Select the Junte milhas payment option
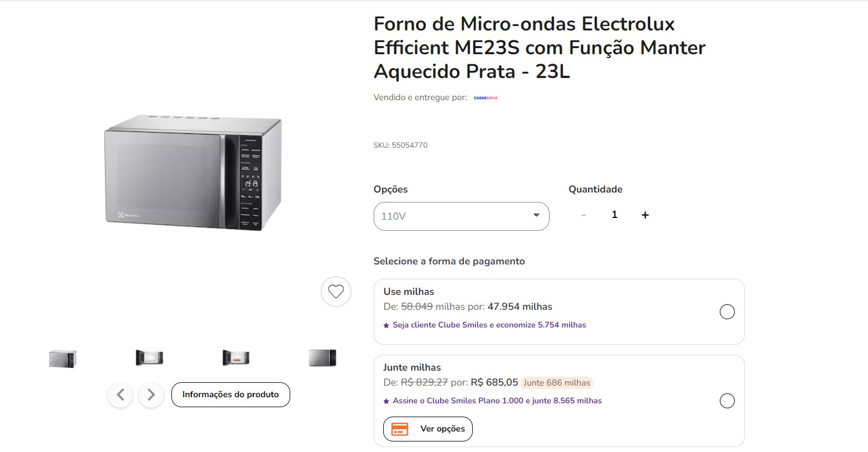Screen dimensions: 868x452 pyautogui.click(x=727, y=401)
